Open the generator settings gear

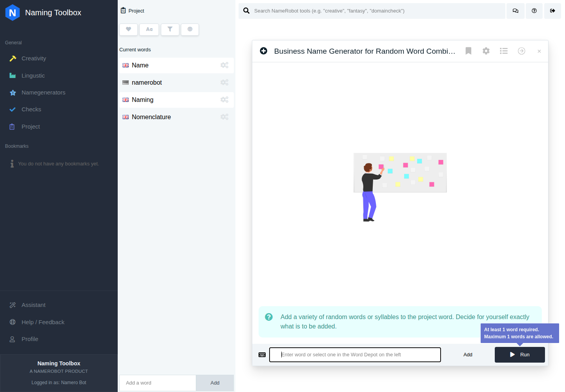[x=486, y=51]
